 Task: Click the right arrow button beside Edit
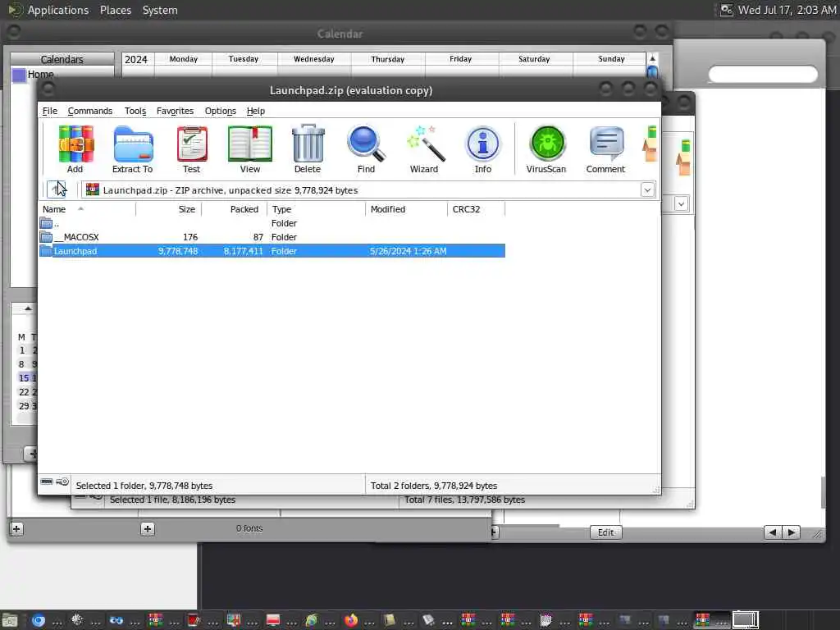click(x=792, y=532)
